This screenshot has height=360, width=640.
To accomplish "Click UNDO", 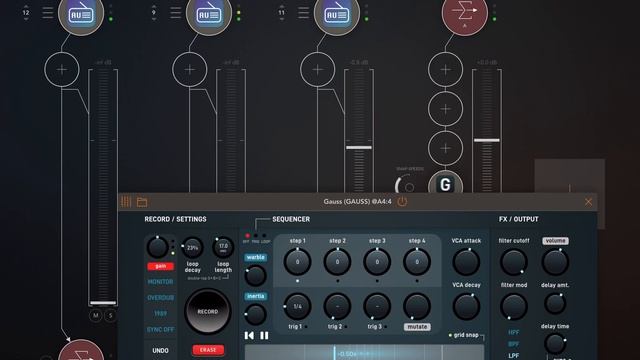I will 160,350.
